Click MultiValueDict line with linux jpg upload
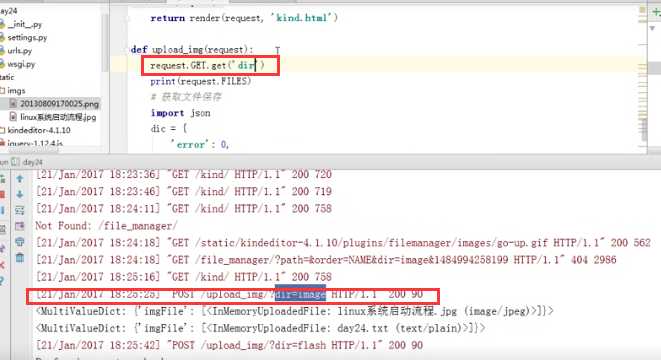This screenshot has width=661, height=360. (x=295, y=311)
